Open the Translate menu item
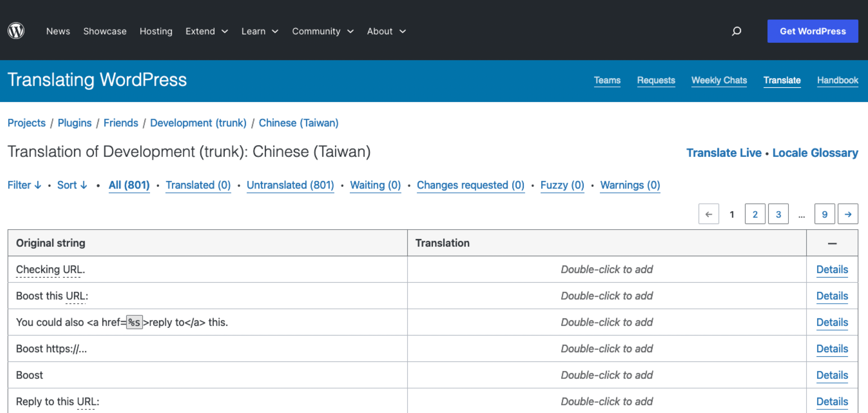Screen dimensions: 868x413 click(x=783, y=80)
